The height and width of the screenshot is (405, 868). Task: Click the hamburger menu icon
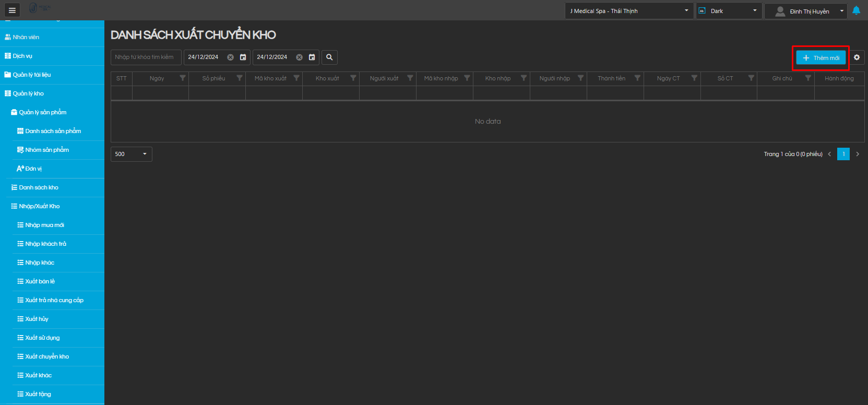[x=12, y=10]
